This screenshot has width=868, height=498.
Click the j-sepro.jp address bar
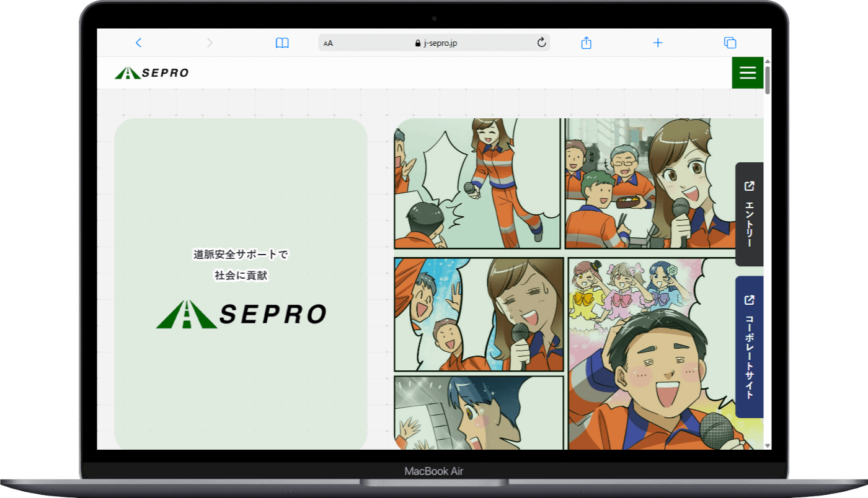point(434,43)
